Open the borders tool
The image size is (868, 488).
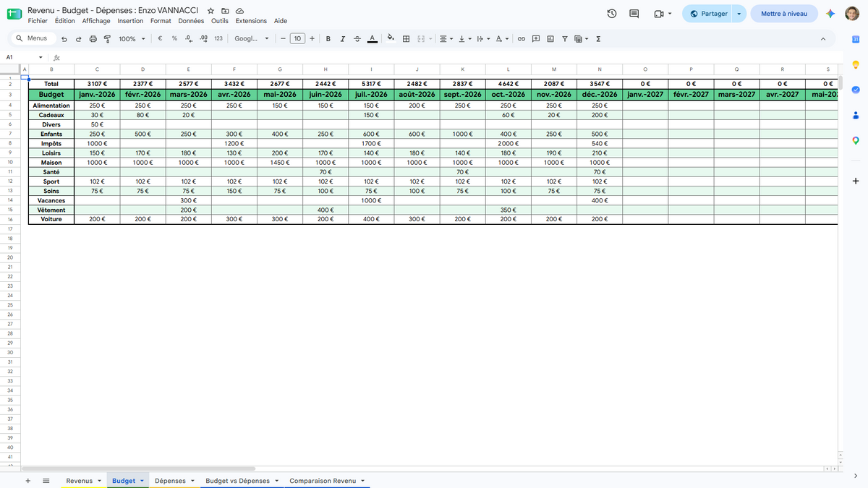406,39
